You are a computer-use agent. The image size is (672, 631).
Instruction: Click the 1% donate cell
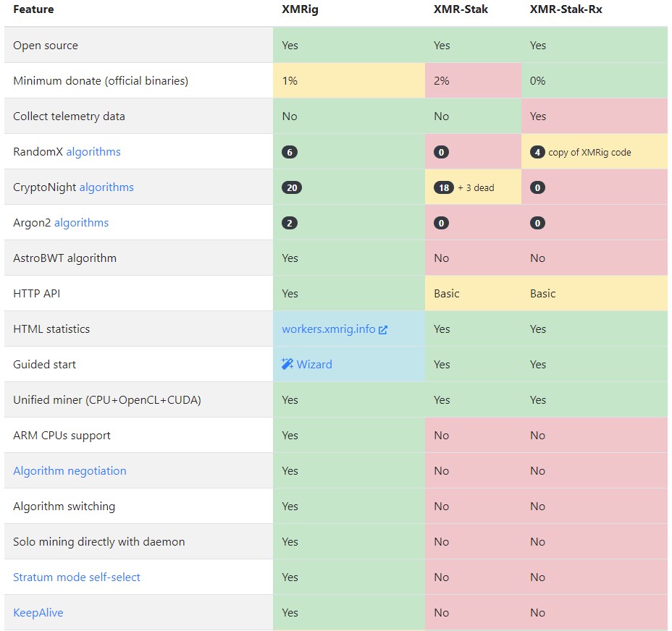(349, 80)
